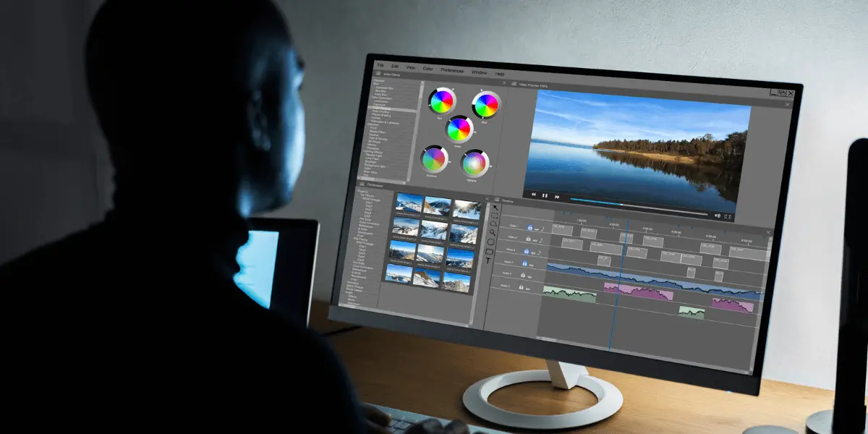Select the Saturation & Lightness effect
This screenshot has width=868, height=434.
coord(386,122)
